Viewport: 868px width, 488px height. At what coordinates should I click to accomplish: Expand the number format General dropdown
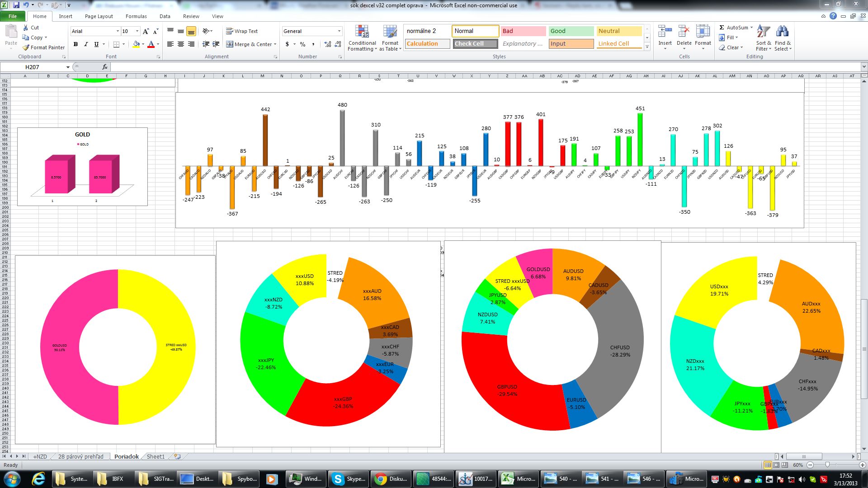tap(339, 31)
